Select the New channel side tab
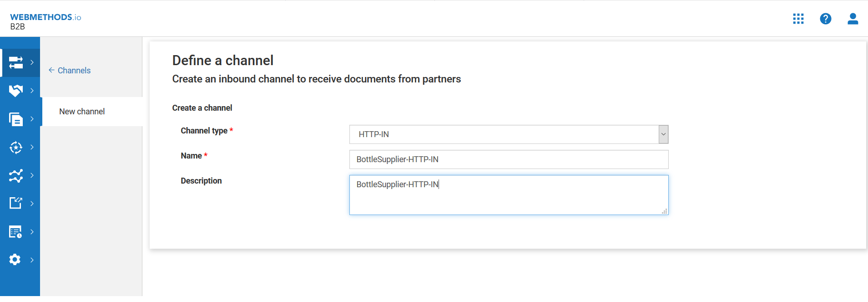Screen dimensions: 868x302 [x=82, y=112]
